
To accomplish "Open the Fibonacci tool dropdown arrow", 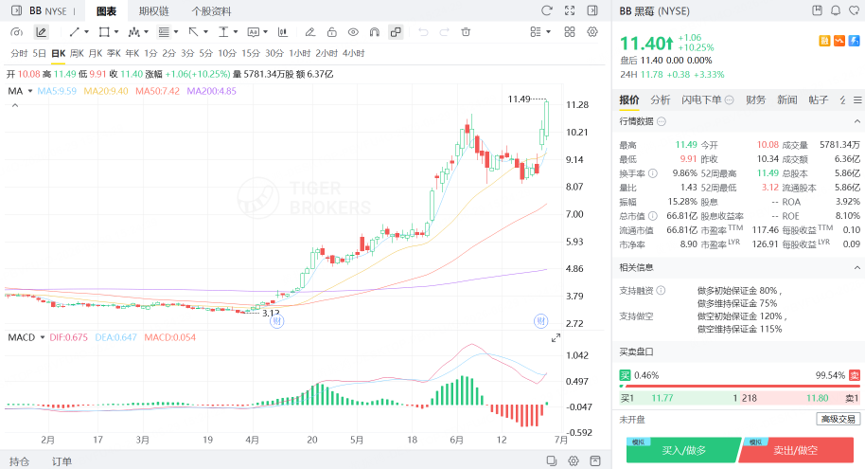I will (176, 32).
